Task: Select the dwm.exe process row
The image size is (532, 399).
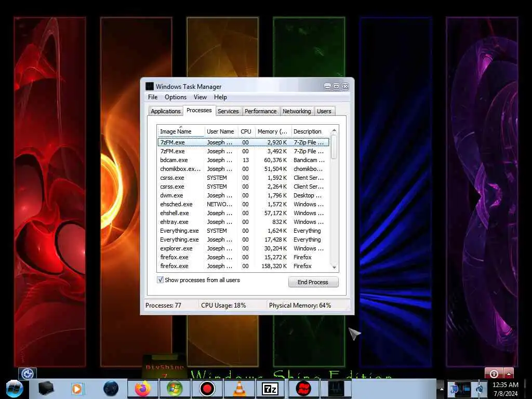Action: (x=244, y=195)
